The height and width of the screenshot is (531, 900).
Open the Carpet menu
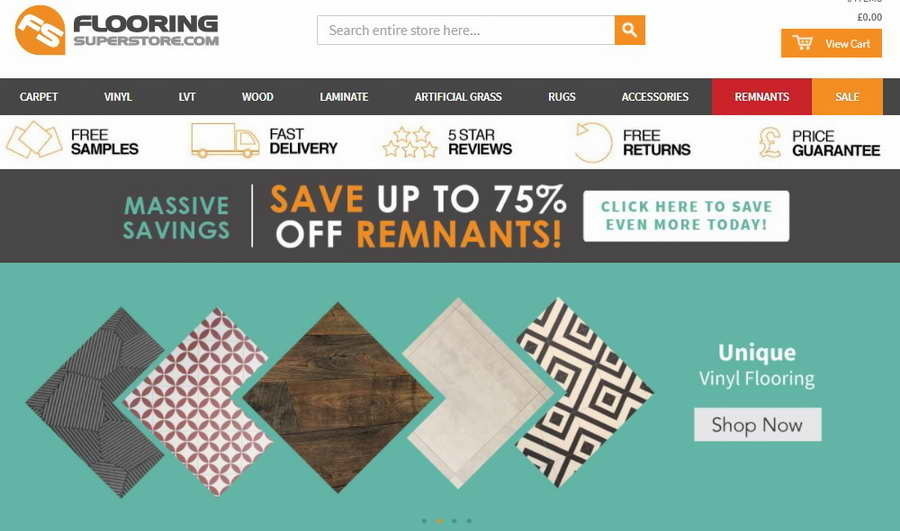(x=38, y=96)
